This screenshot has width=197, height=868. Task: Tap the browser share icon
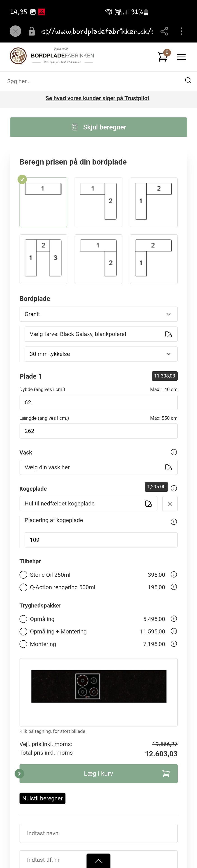tap(164, 31)
